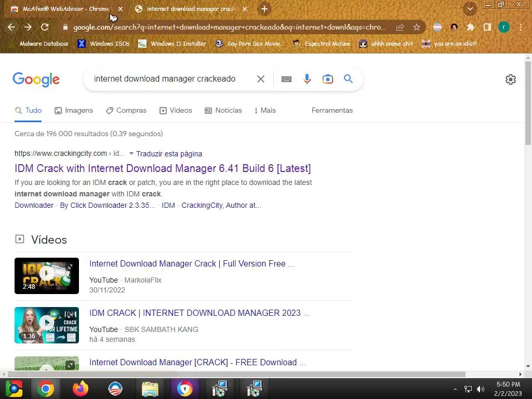Click the striped flag extension icon
The height and width of the screenshot is (399, 532).
pos(437,27)
